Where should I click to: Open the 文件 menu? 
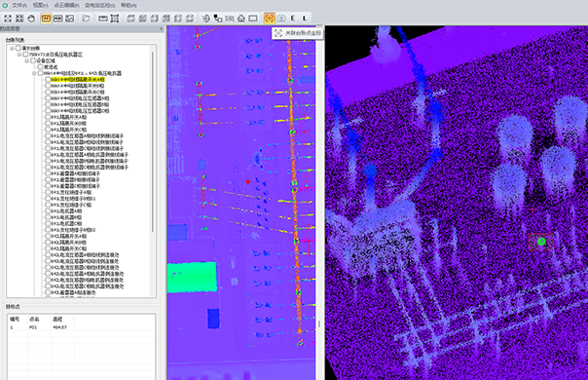tap(19, 5)
